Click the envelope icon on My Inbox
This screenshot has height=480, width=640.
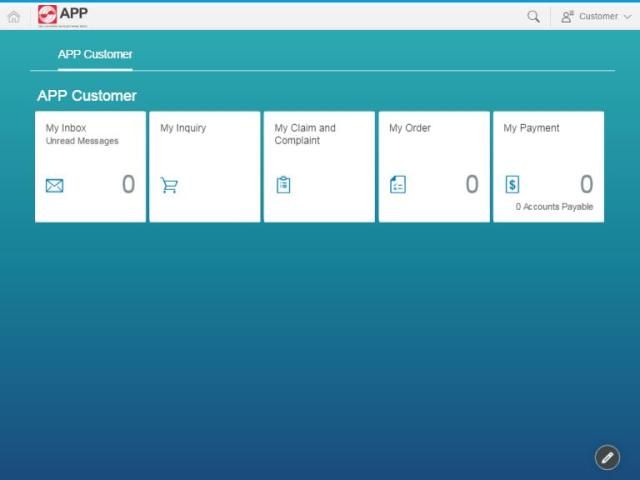coord(55,185)
